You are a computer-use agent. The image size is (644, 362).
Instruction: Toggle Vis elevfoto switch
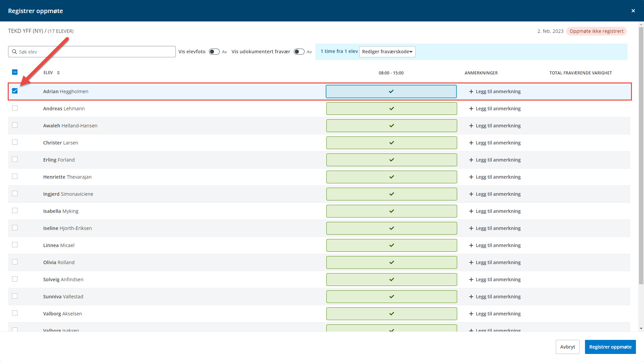(214, 52)
